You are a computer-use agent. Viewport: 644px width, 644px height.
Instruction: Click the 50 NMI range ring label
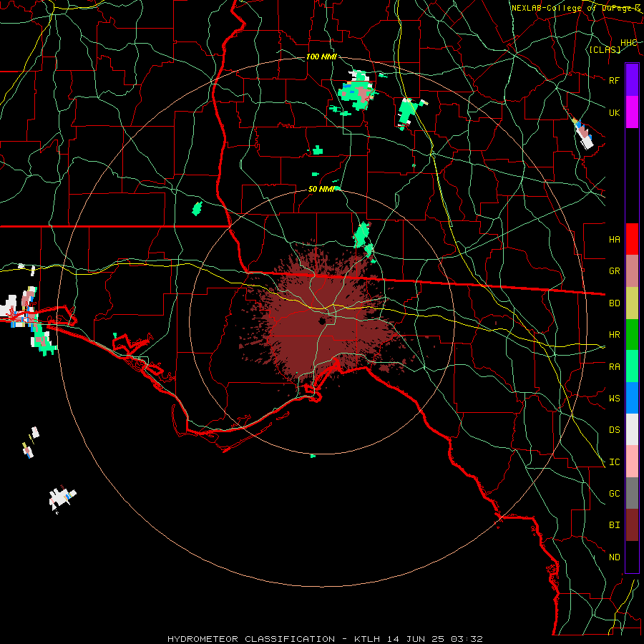(x=321, y=189)
